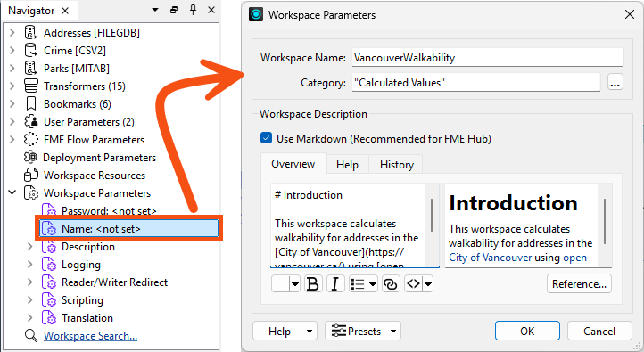Click the FME Flow Parameters icon
Viewport: 644px width, 352px height.
[31, 140]
